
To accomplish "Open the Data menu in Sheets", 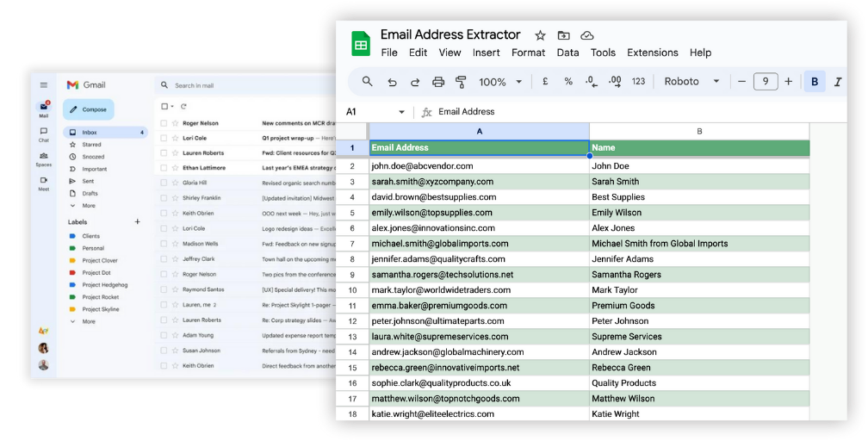I will click(568, 53).
